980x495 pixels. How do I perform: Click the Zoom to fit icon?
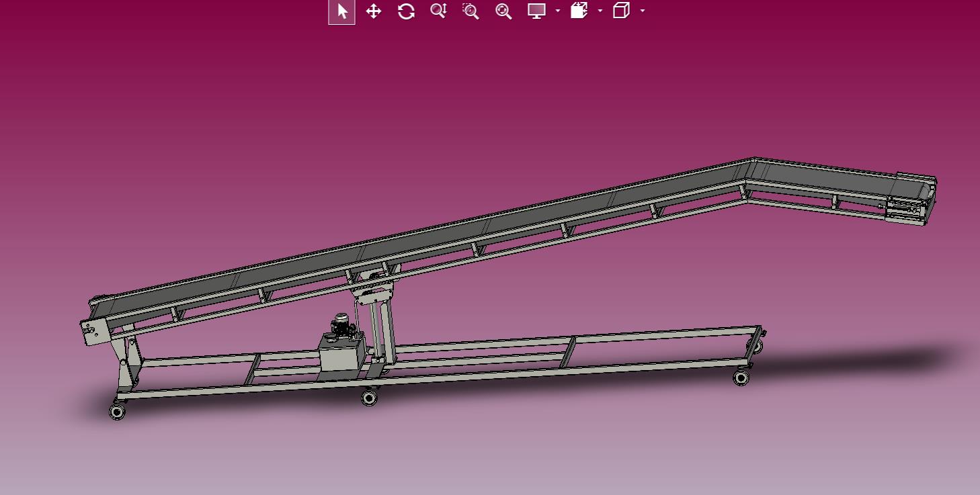[503, 11]
